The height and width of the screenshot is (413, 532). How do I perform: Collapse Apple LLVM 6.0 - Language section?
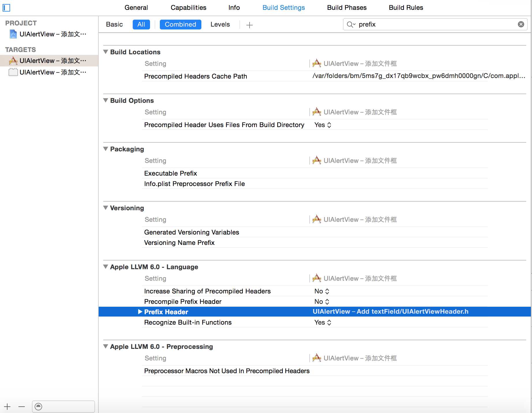(106, 267)
